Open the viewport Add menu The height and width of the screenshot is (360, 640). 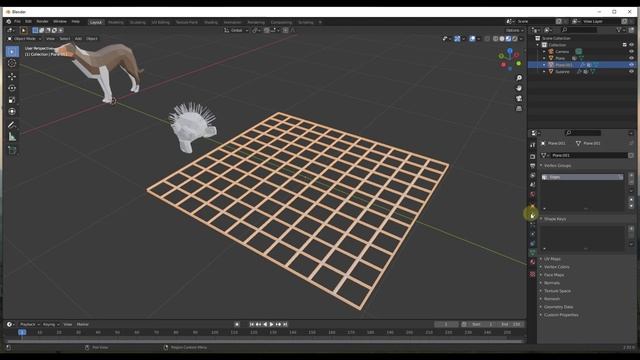[78, 39]
